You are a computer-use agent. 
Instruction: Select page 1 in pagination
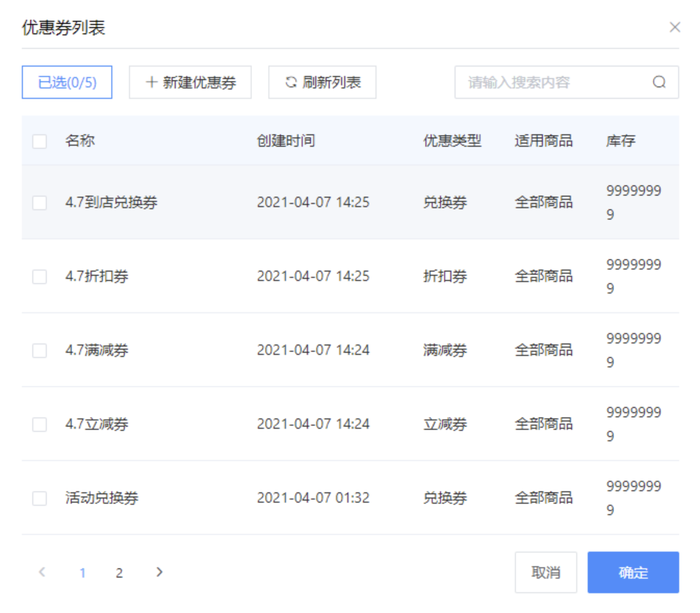click(83, 573)
